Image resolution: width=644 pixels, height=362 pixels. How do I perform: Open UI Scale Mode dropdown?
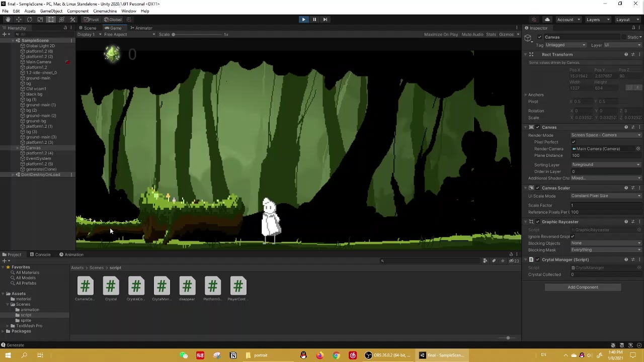coord(606,196)
